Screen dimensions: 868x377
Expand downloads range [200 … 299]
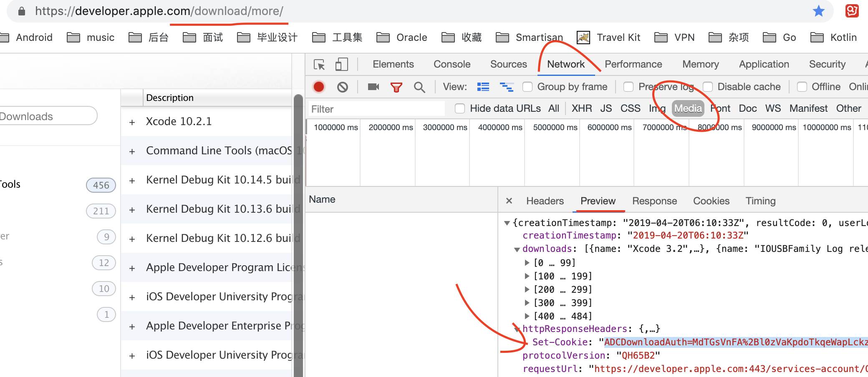pyautogui.click(x=527, y=289)
